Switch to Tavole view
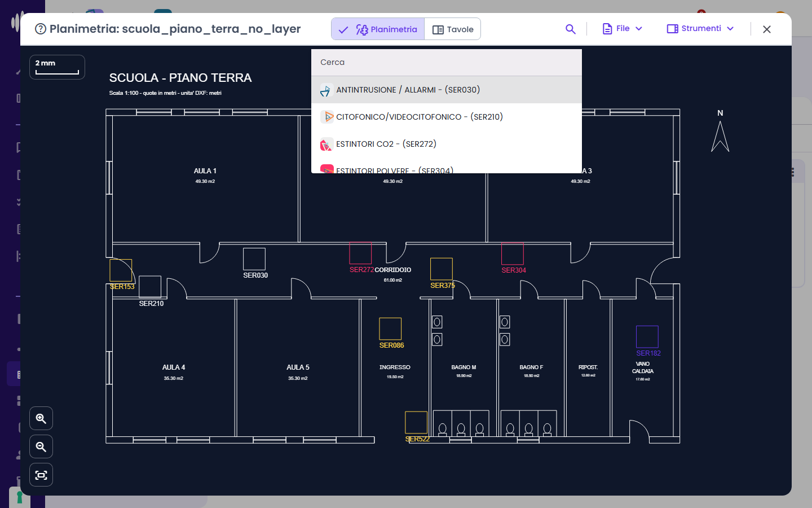812x508 pixels. pos(453,29)
